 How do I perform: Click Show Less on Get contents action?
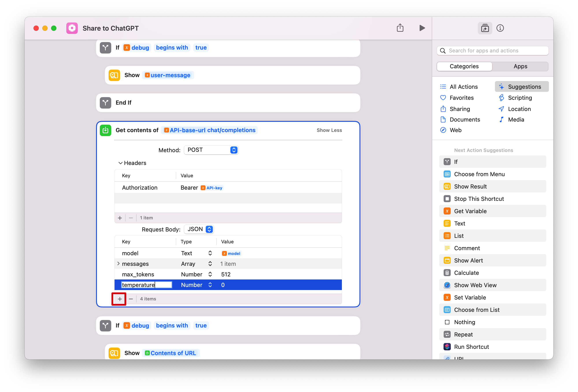329,130
